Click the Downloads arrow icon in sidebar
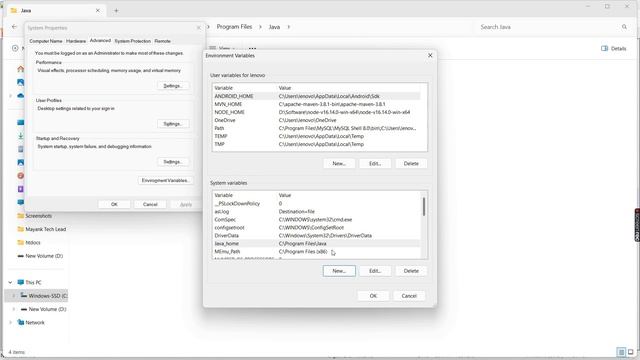 coord(20,136)
